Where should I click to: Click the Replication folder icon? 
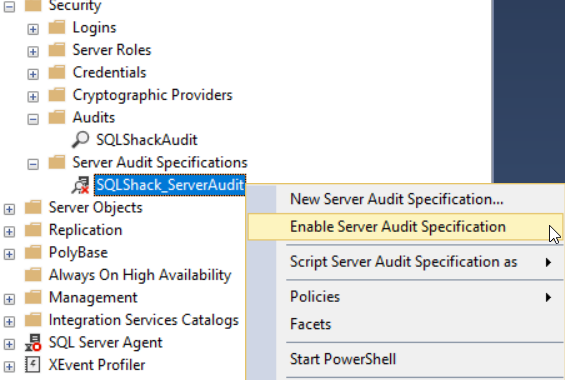pos(33,230)
